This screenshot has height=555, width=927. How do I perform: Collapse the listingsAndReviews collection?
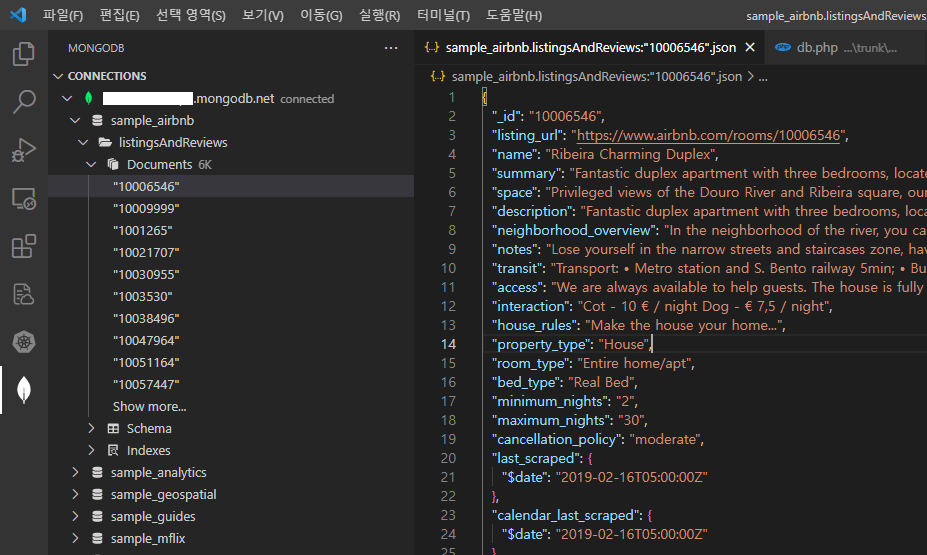click(x=83, y=142)
